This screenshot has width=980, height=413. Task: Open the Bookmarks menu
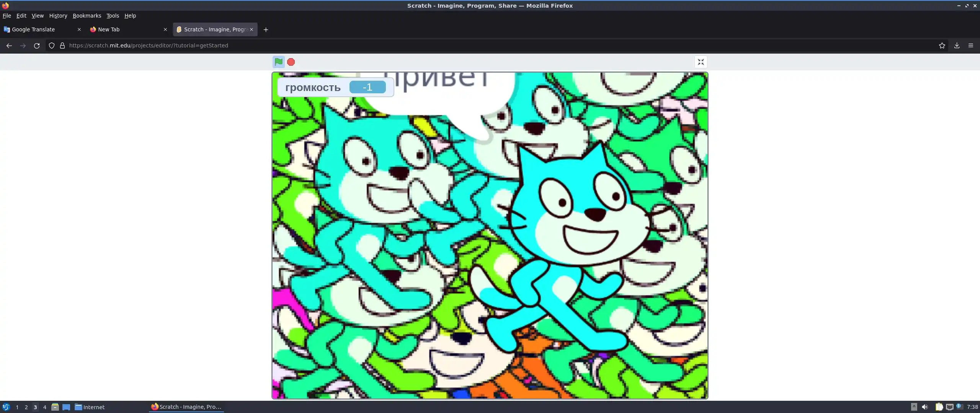pyautogui.click(x=87, y=16)
